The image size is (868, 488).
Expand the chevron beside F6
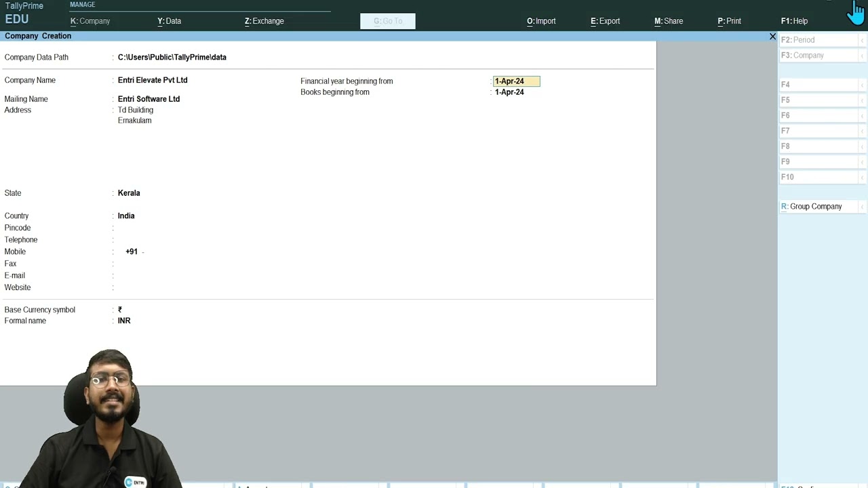(863, 116)
